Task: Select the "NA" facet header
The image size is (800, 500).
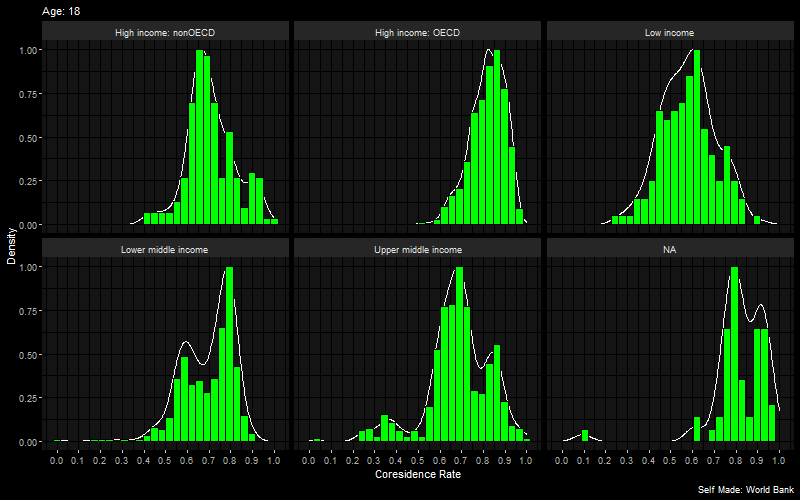Action: coord(669,249)
